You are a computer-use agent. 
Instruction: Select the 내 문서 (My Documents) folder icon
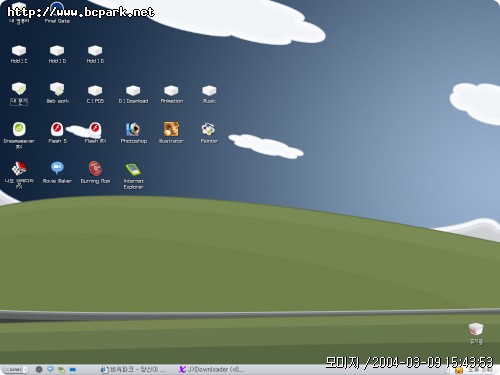pos(19,93)
